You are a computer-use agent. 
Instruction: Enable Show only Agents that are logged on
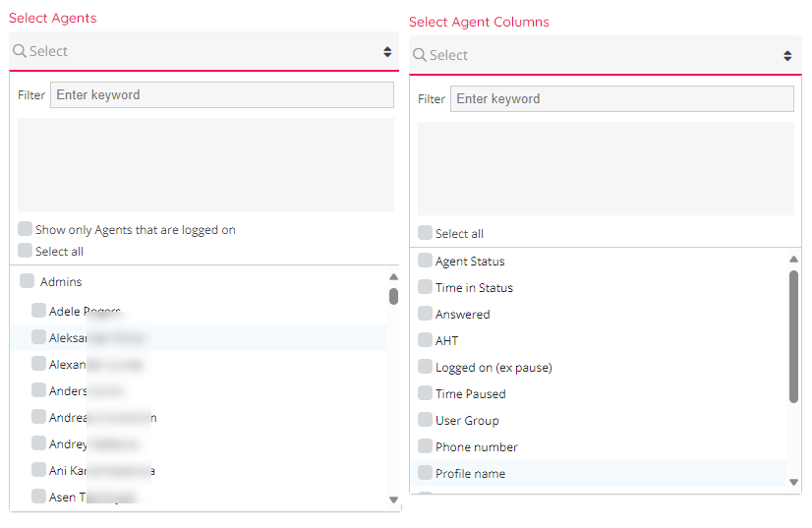[x=25, y=229]
